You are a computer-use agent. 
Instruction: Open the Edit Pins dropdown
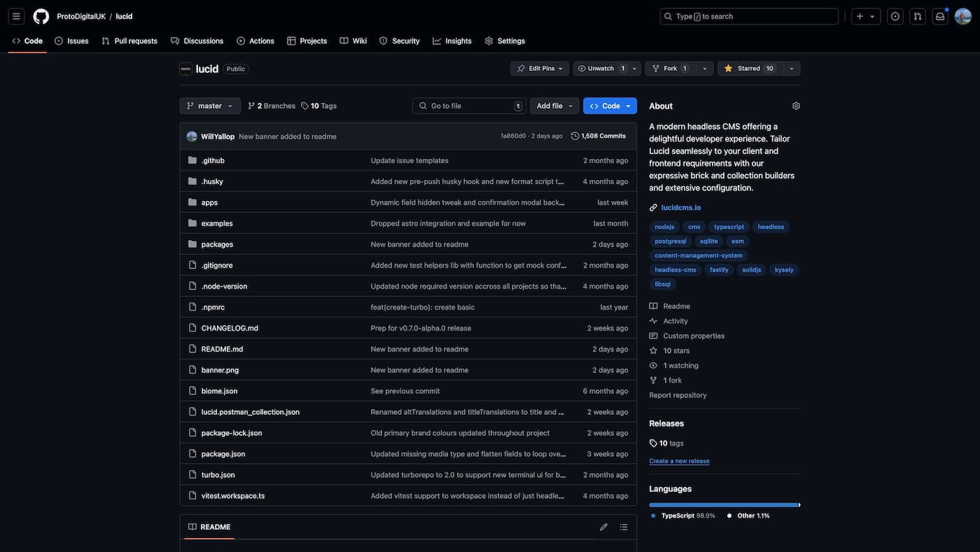[x=540, y=69]
